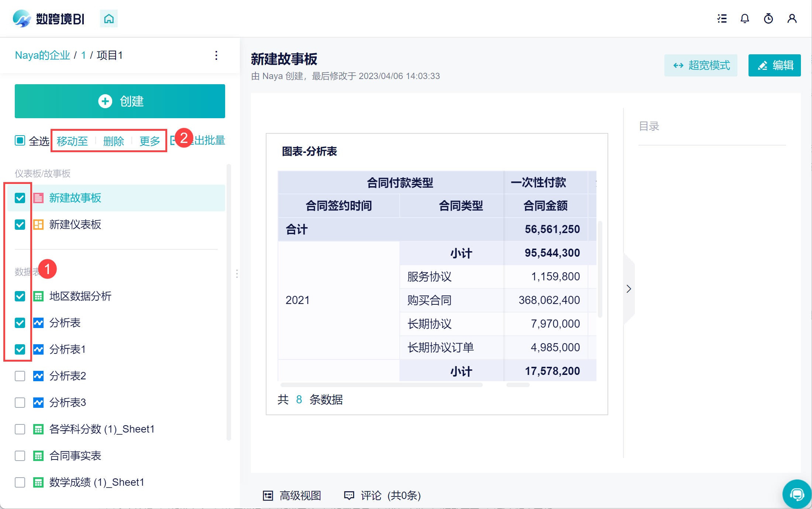Toggle the 全选 checkbox
812x509 pixels.
pos(20,141)
